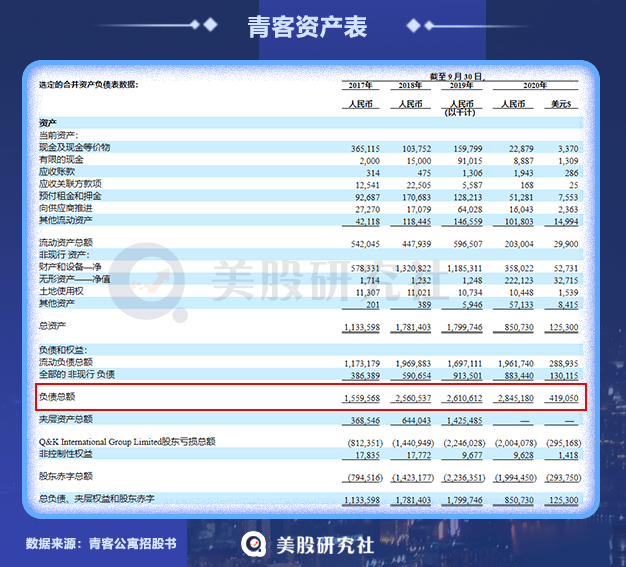Click the 美股研究社 text beside the bottom logo

[x=325, y=545]
